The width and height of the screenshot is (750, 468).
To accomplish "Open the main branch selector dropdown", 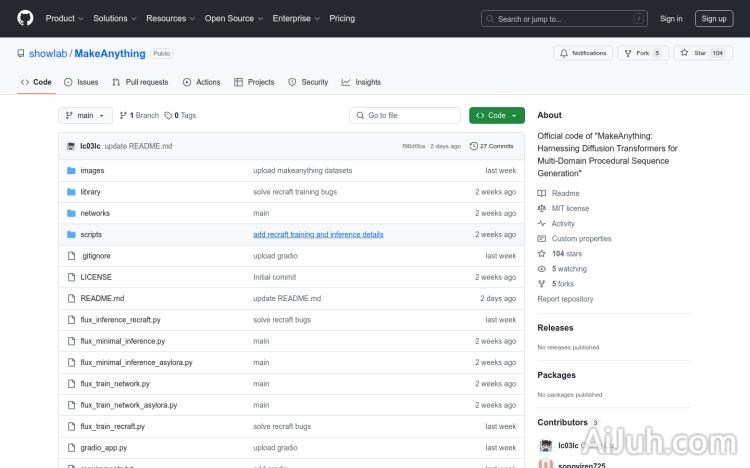I will pyautogui.click(x=85, y=116).
